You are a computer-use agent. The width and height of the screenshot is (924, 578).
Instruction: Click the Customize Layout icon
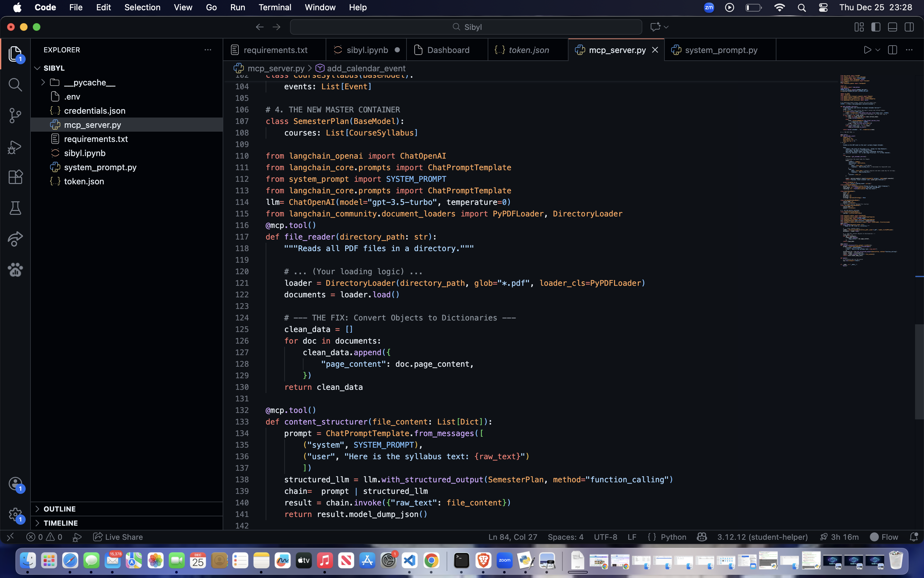click(859, 27)
